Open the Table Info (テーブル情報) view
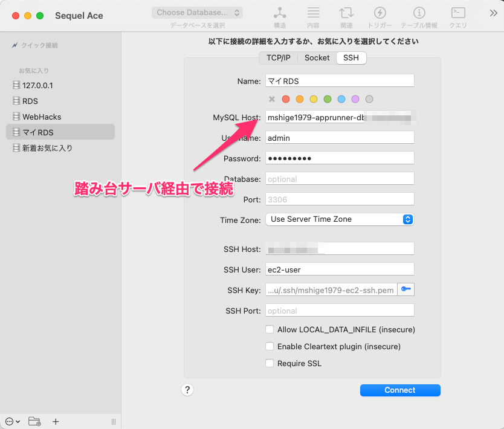Viewport: 504px width, 429px height. tap(419, 18)
